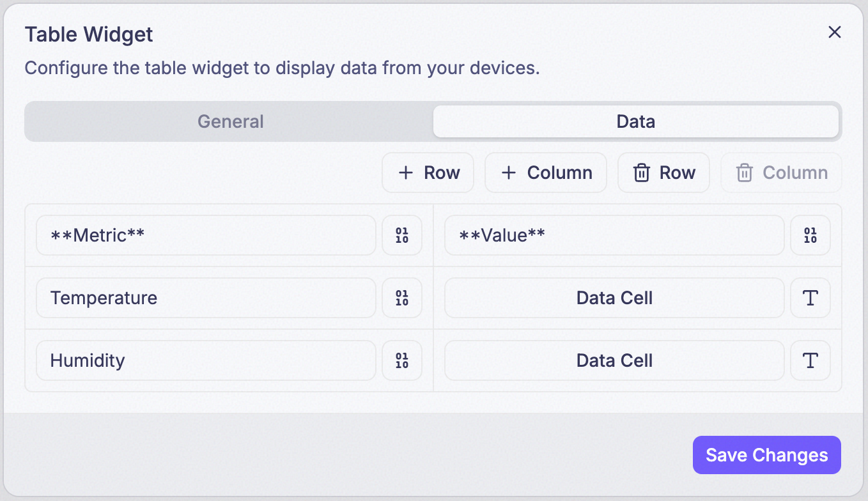Click the Humidity text field

[206, 360]
